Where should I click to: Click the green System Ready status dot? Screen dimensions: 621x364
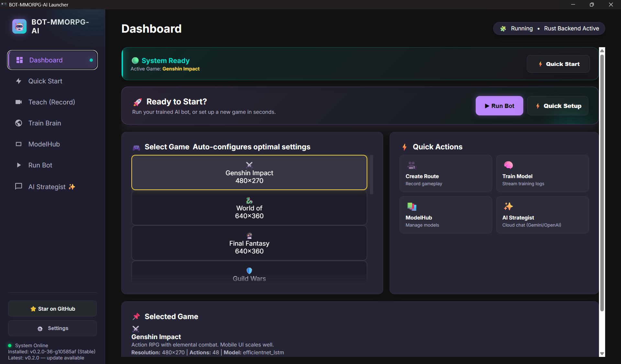(135, 60)
